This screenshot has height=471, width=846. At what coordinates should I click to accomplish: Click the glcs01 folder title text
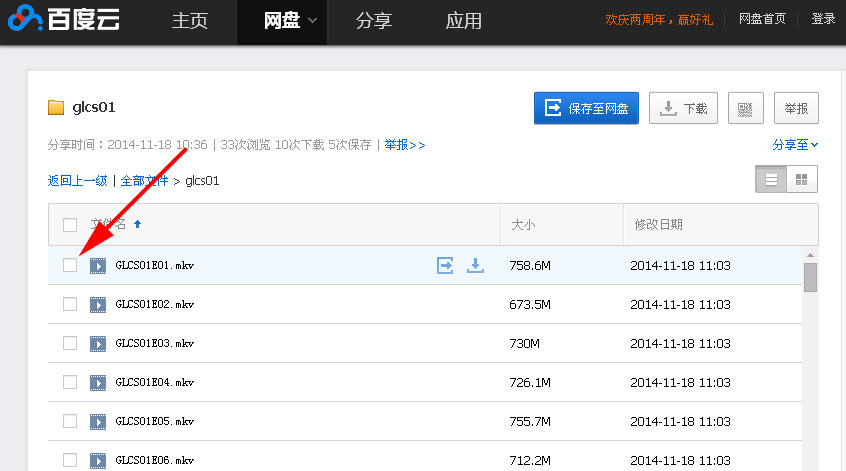pyautogui.click(x=94, y=107)
